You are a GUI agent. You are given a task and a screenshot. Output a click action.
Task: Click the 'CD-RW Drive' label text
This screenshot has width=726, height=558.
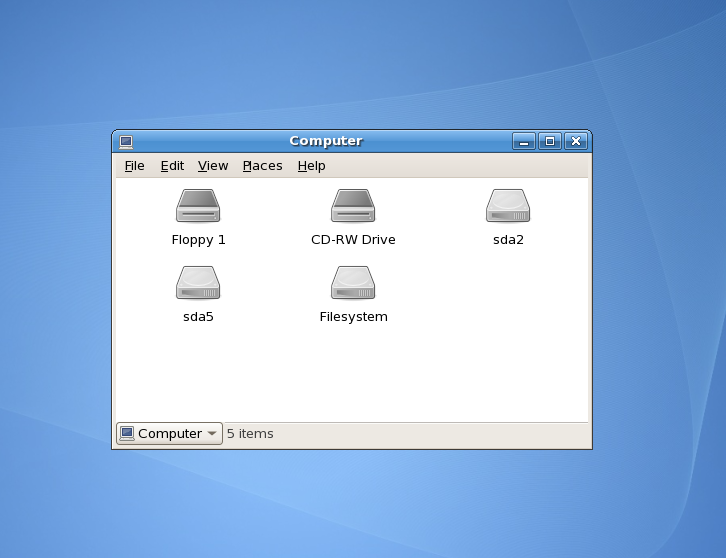[353, 240]
